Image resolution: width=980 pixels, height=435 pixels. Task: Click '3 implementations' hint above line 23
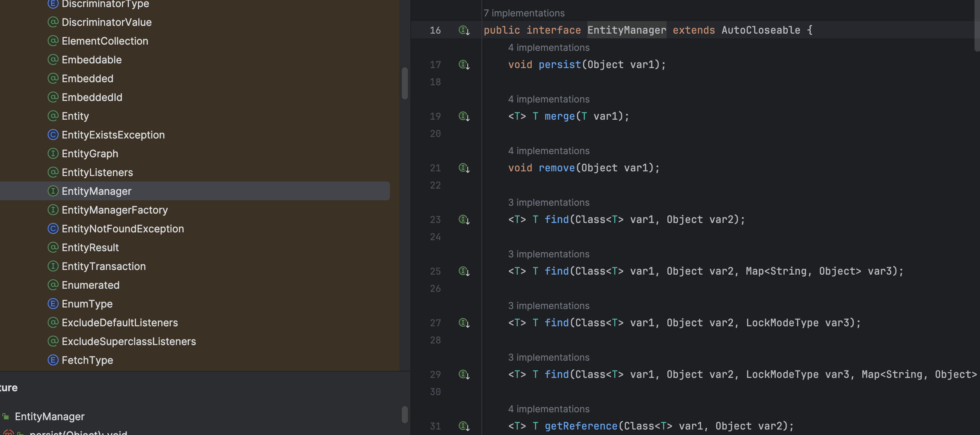548,202
